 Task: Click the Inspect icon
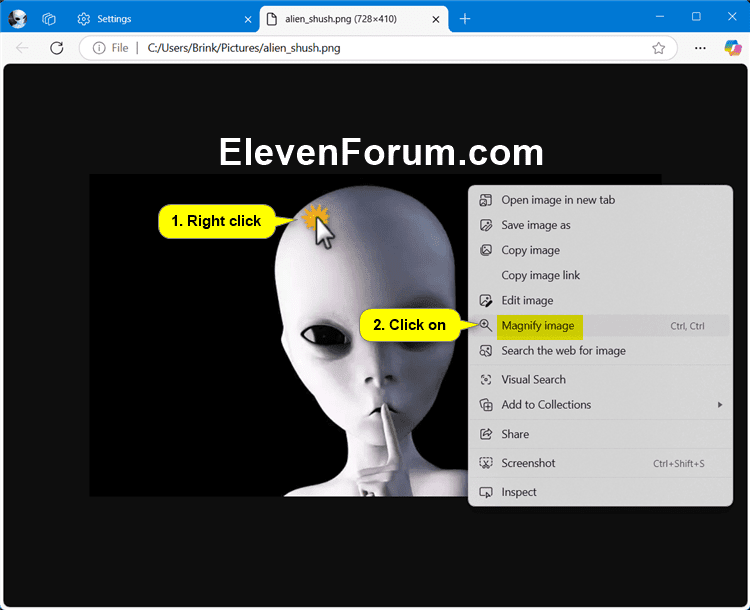point(485,492)
